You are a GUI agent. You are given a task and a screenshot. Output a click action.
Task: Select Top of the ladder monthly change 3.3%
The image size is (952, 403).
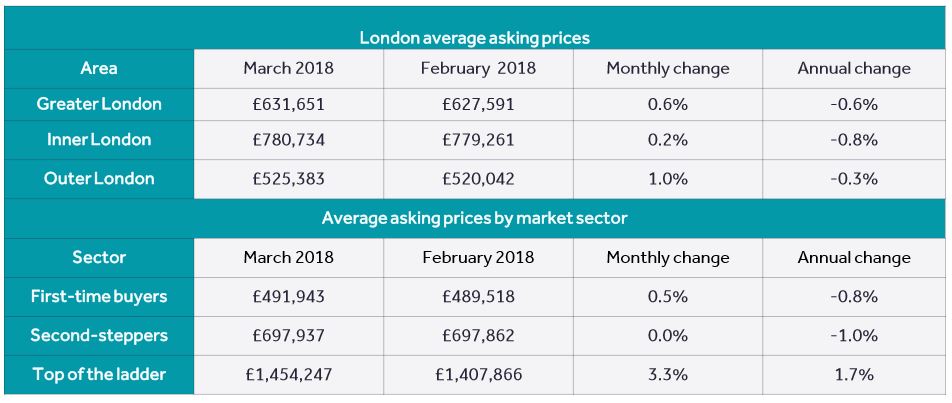coord(667,374)
